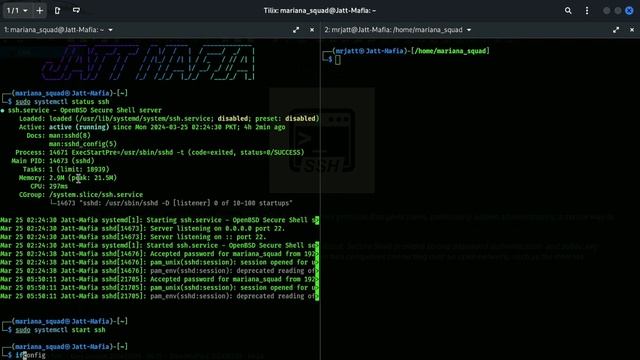Viewport: 640px width, 360px height.
Task: Click the 'Main PID: 14673 (sshd)' line
Action: tap(53, 161)
